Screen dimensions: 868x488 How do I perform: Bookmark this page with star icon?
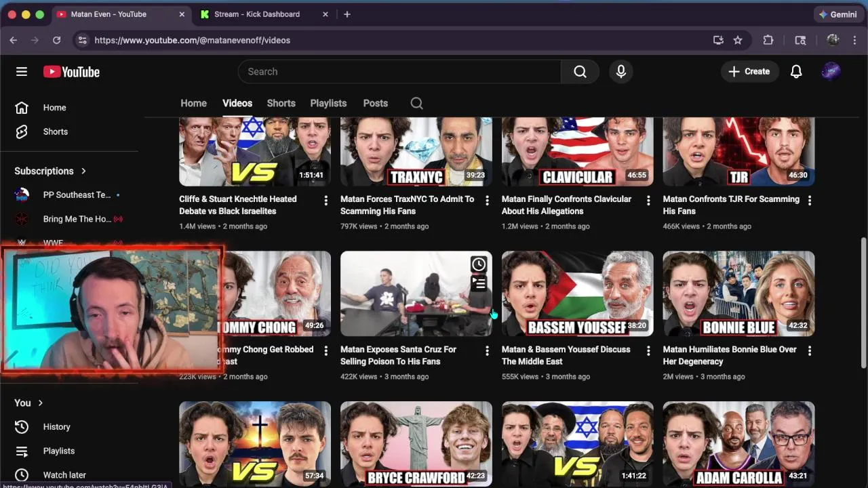(738, 40)
